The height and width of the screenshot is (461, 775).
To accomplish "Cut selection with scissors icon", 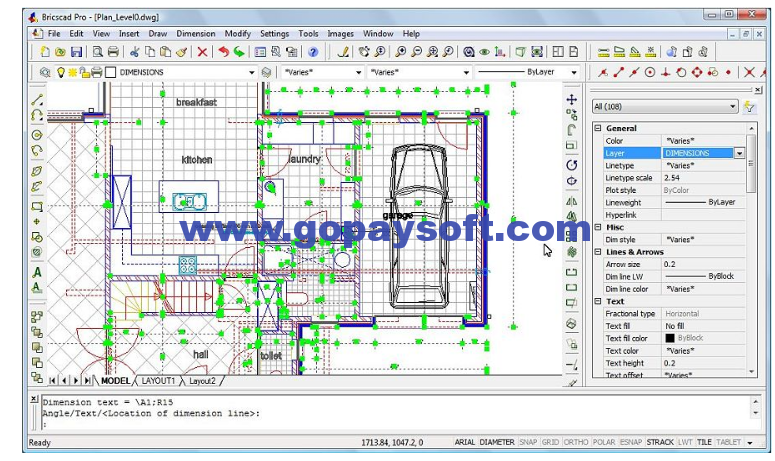I will pyautogui.click(x=134, y=52).
